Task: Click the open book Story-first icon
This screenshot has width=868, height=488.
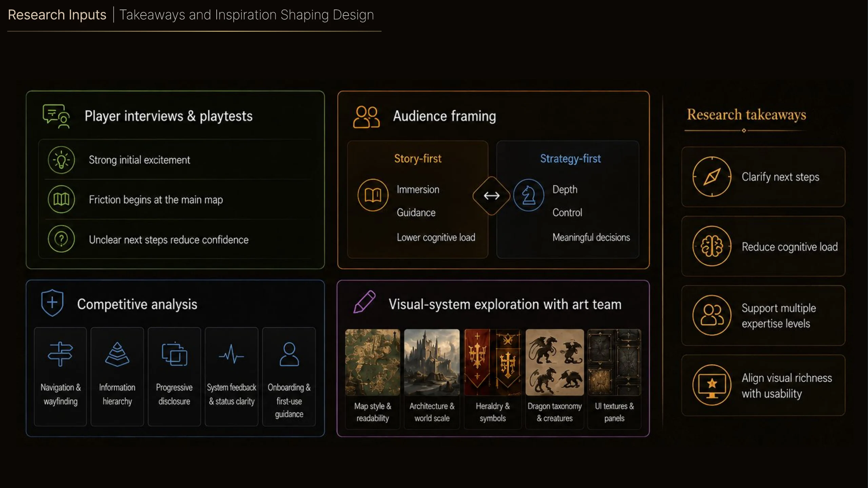Action: (373, 195)
